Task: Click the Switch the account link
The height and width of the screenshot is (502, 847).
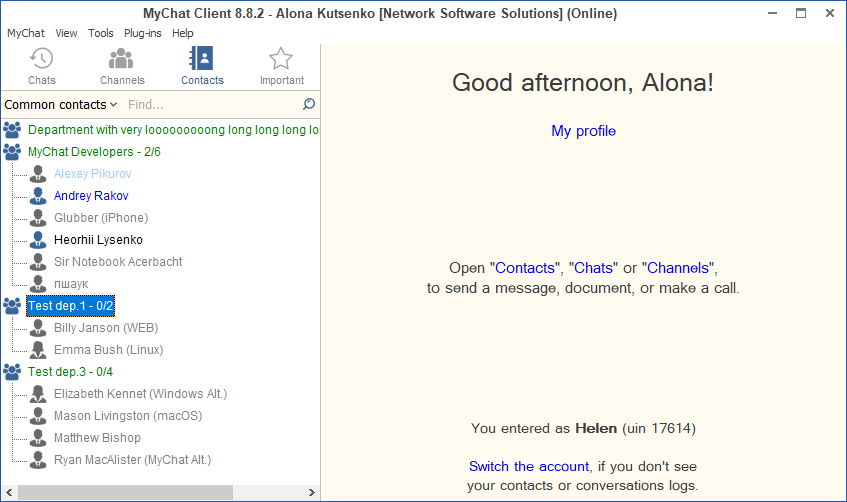Action: [528, 466]
